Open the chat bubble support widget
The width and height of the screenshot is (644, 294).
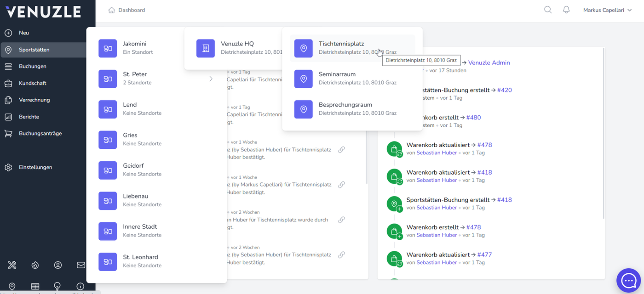pos(628,280)
